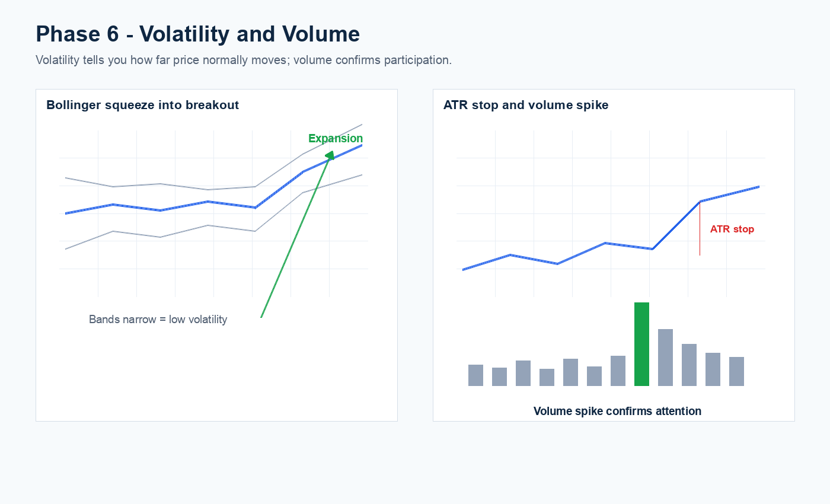The width and height of the screenshot is (830, 504).
Task: Click the Bands narrow = low volatility caption
Action: point(158,320)
